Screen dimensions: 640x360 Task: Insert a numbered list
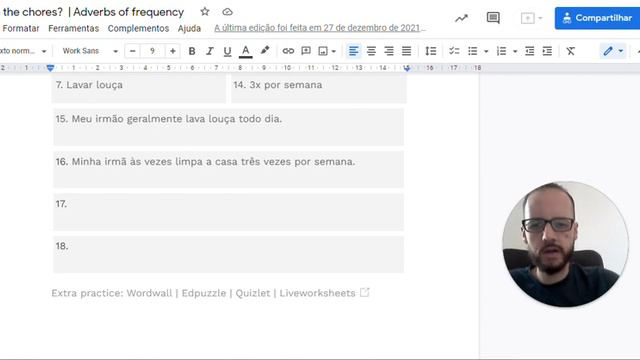point(501,51)
